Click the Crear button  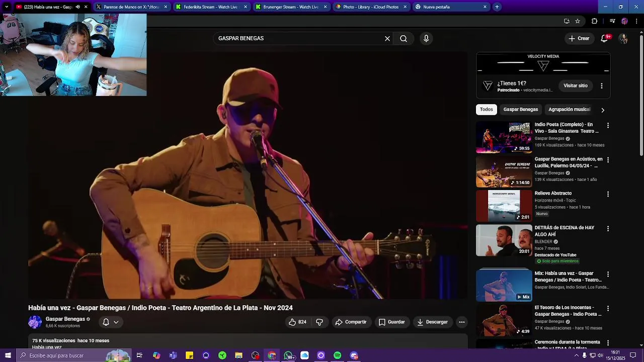(579, 38)
